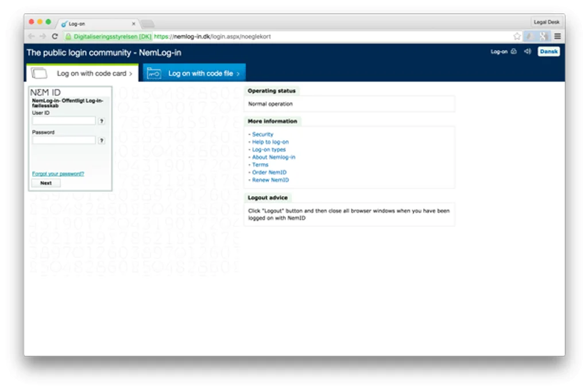Bookmark this page with the star icon
Screen dimensions: 588x390
pos(517,36)
